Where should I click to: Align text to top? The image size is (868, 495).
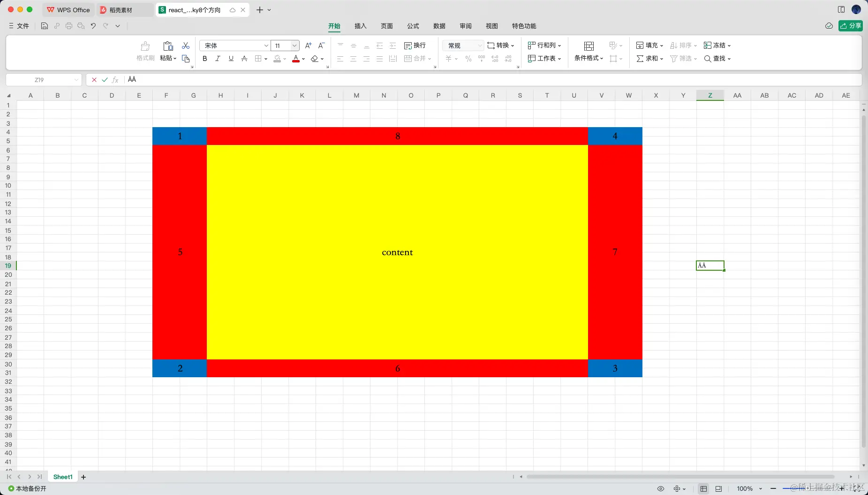(x=340, y=46)
